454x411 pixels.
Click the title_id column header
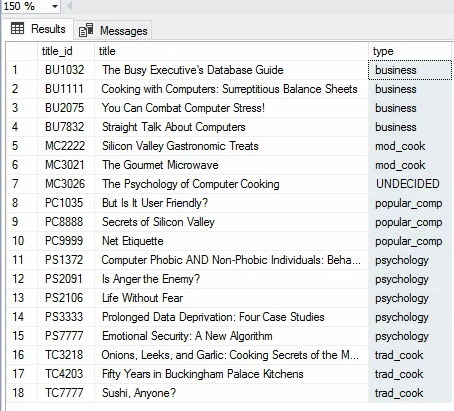pyautogui.click(x=66, y=51)
